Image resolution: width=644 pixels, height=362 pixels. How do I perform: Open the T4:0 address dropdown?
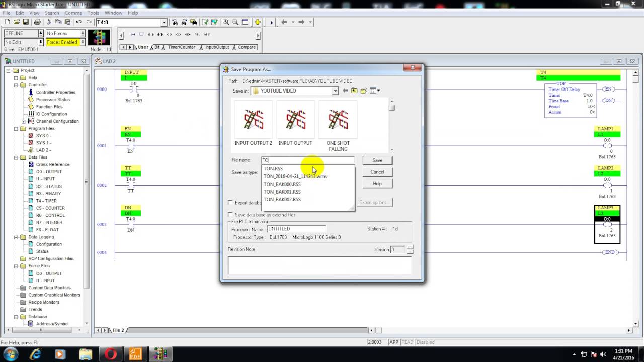(x=164, y=22)
